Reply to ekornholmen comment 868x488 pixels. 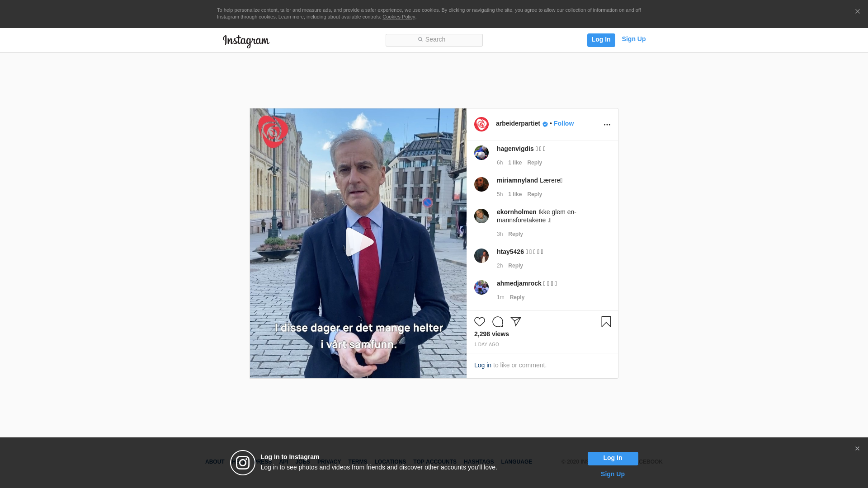point(515,234)
